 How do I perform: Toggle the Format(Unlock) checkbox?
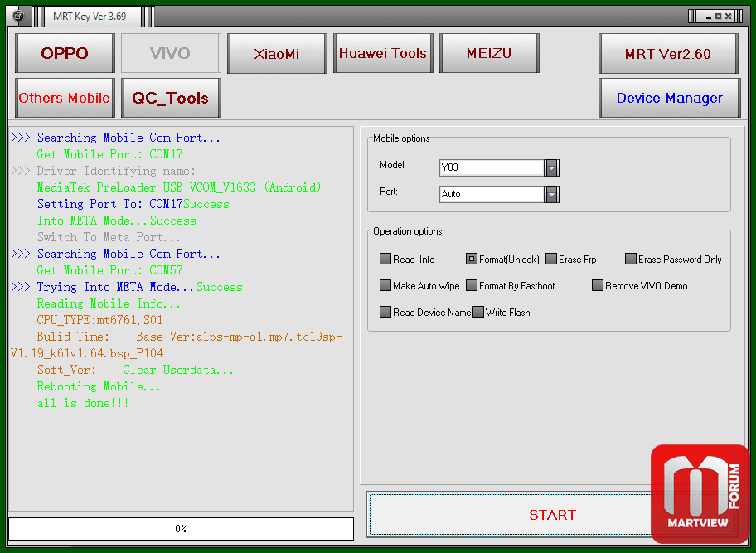point(472,259)
